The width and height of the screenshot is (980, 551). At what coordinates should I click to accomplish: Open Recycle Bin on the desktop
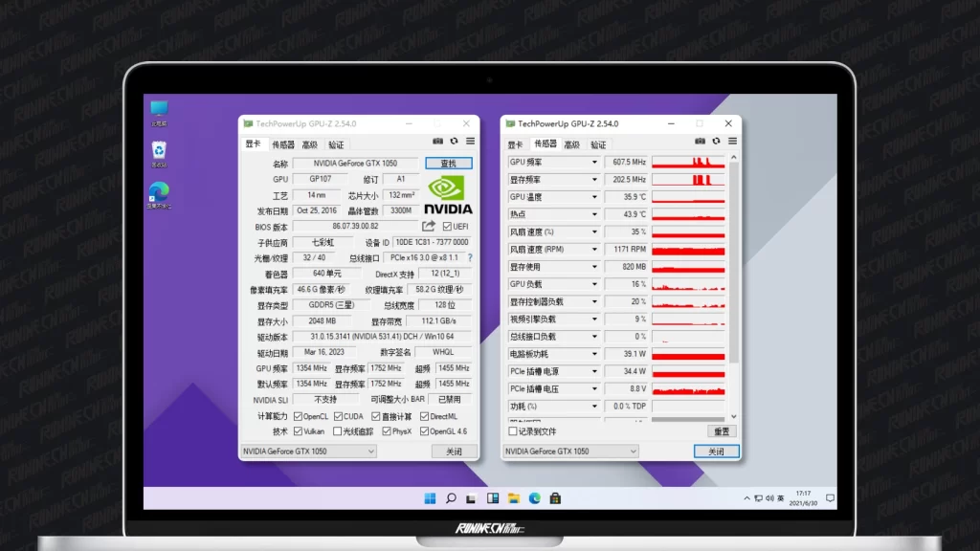click(x=159, y=152)
